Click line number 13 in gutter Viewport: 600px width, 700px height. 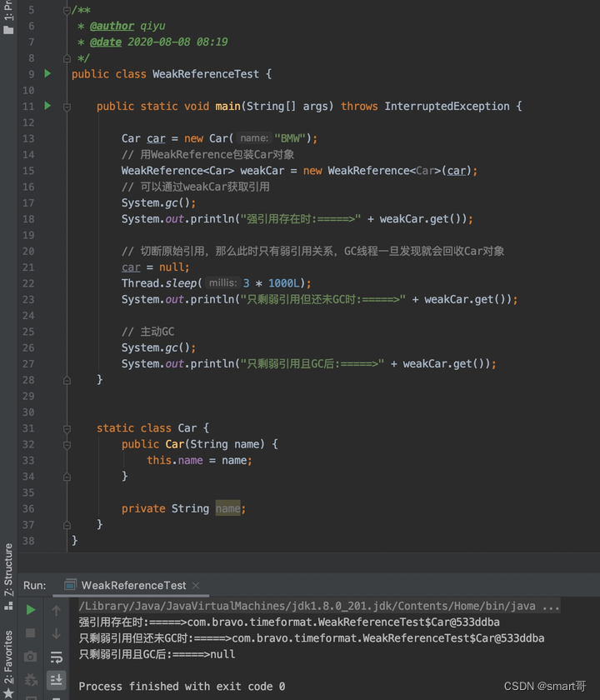tap(28, 138)
